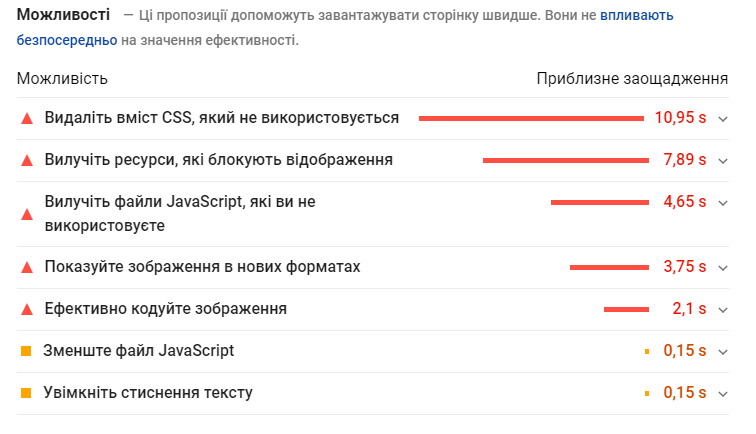Viewport: 756px width, 434px height.
Task: Expand the unused CSS audit chevron
Action: click(x=724, y=118)
